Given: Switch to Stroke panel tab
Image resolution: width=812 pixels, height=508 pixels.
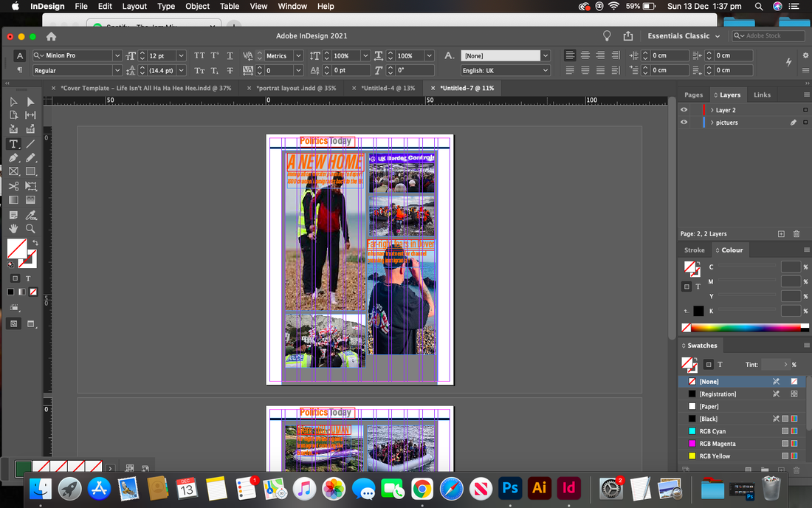Looking at the screenshot, I should point(694,250).
